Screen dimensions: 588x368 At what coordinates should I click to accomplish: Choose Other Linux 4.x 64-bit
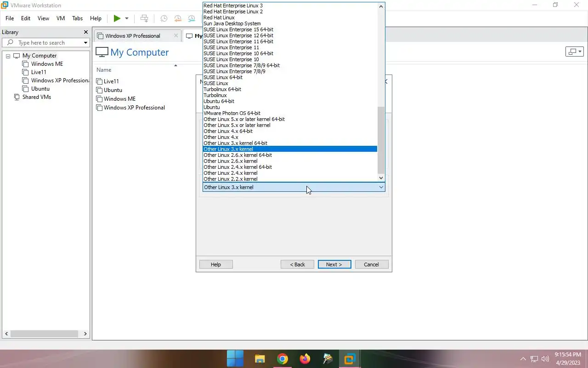point(290,131)
